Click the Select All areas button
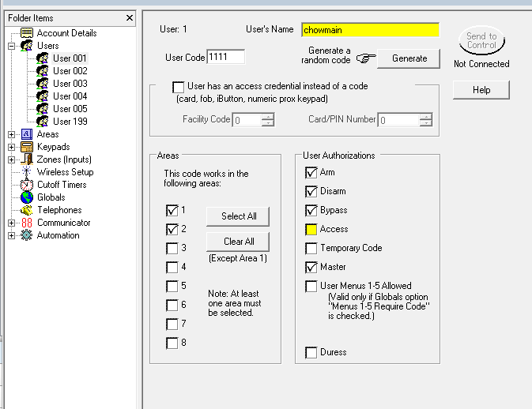Screen dimensions: 532x409 click(238, 216)
